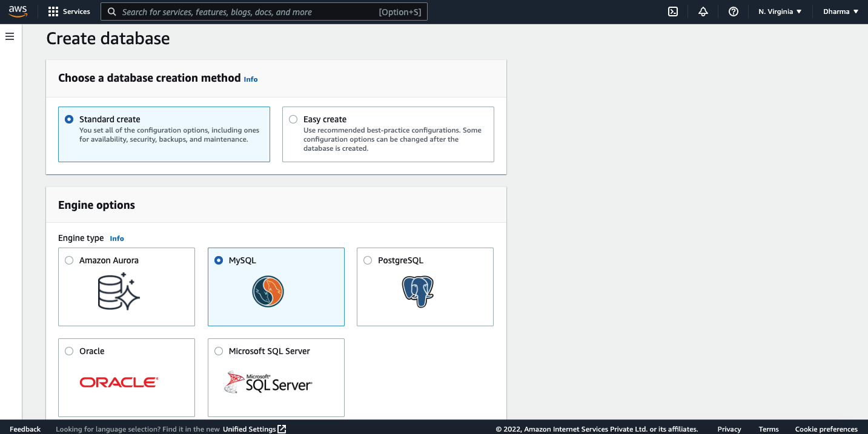Open the Services menu label

click(76, 12)
